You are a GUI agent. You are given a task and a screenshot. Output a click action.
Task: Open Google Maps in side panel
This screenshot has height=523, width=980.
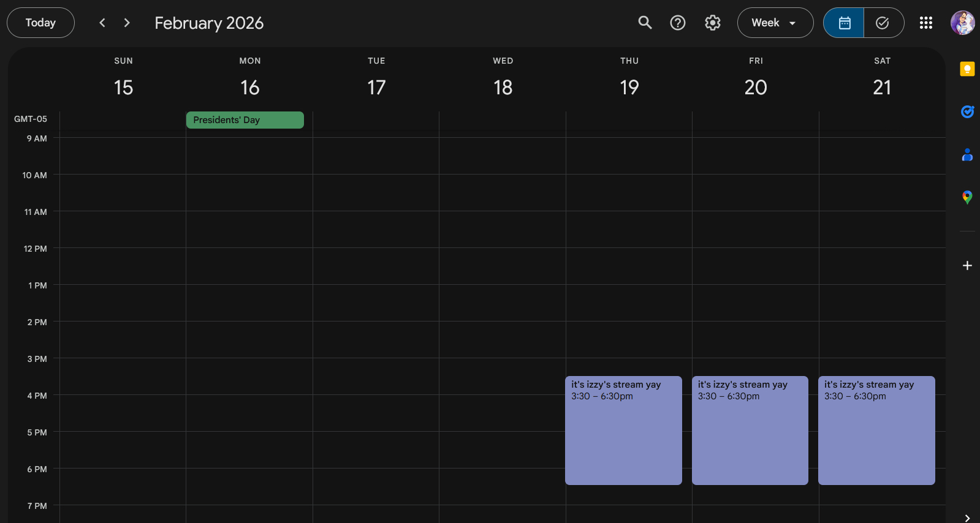(x=967, y=197)
